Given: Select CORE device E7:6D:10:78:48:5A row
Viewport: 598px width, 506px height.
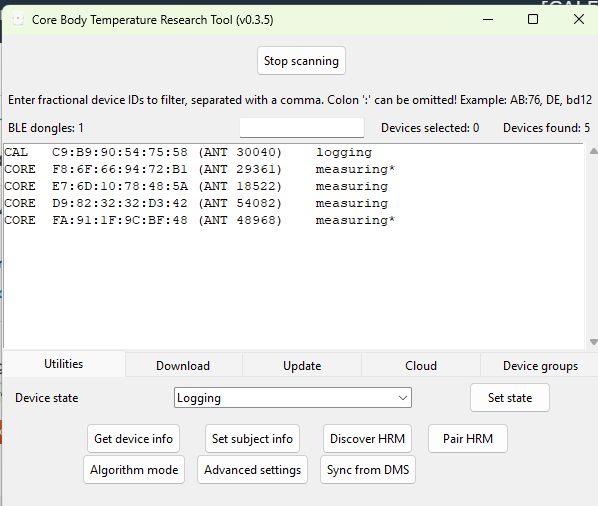Looking at the screenshot, I should 293,186.
